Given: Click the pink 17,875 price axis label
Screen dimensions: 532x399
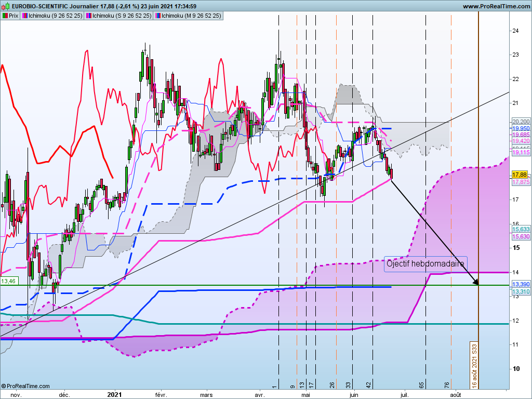Looking at the screenshot, I should [521, 182].
